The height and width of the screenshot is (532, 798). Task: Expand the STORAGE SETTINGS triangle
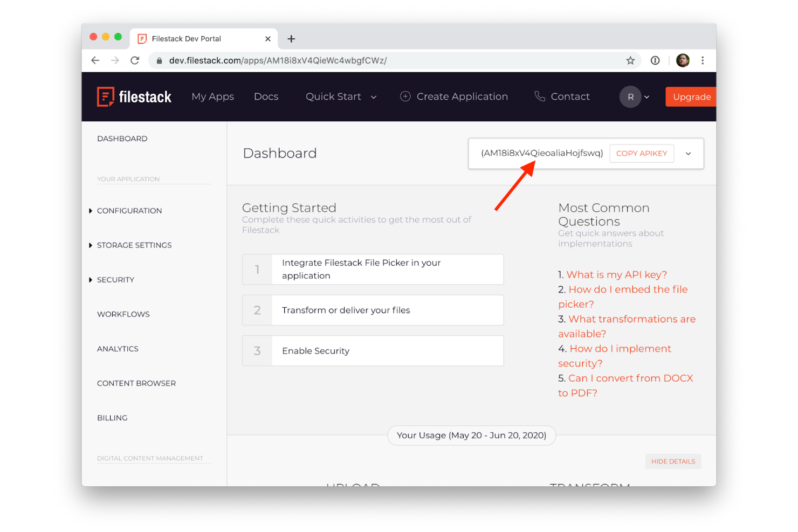91,245
